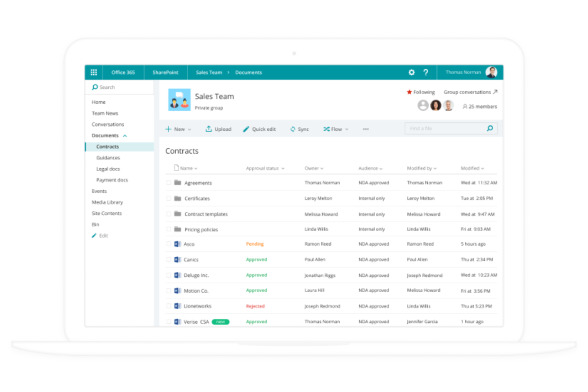Click the help question mark icon
The width and height of the screenshot is (588, 392).
point(426,72)
